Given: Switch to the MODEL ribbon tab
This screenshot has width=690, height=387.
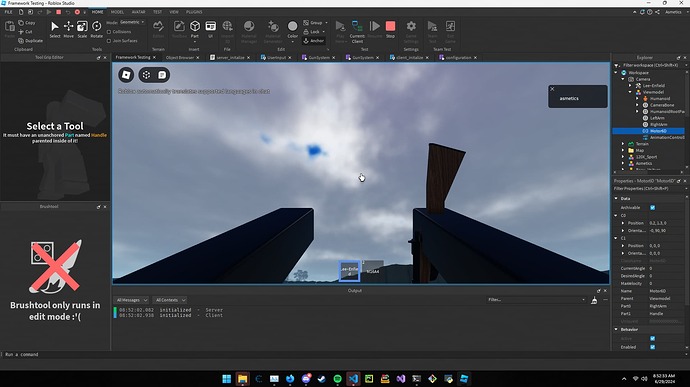Looking at the screenshot, I should coord(117,12).
